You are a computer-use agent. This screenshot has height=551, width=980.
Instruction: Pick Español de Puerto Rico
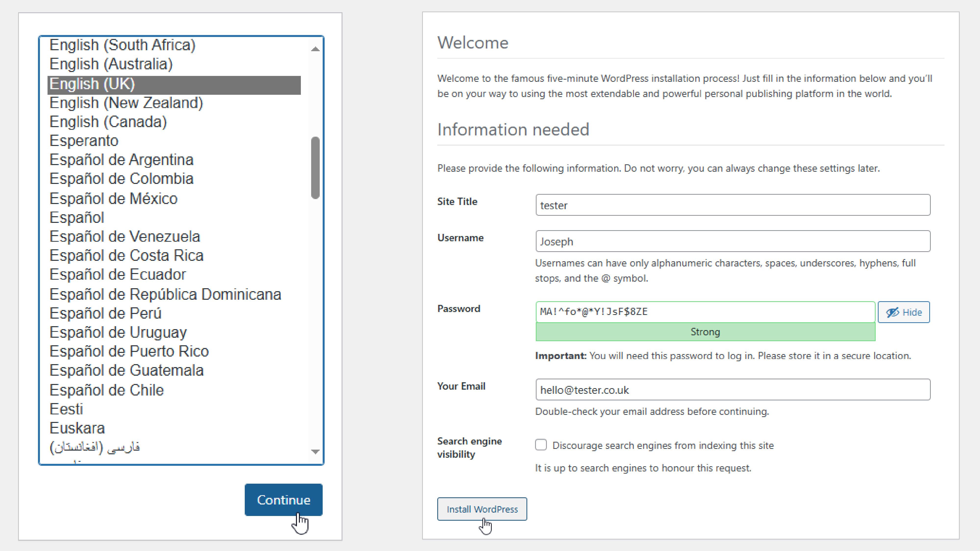pyautogui.click(x=174, y=352)
